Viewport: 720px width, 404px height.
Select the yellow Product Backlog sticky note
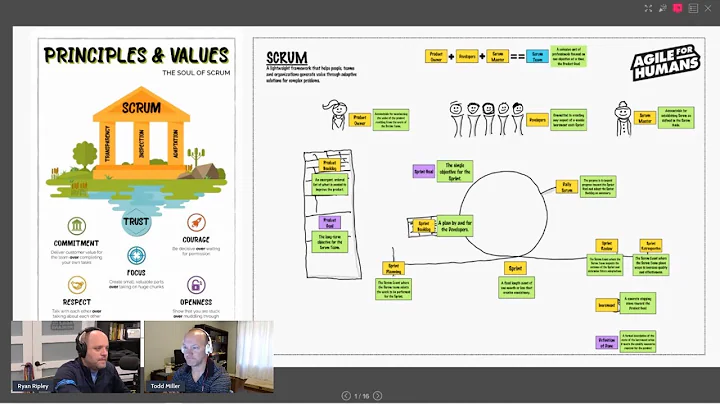tap(330, 166)
